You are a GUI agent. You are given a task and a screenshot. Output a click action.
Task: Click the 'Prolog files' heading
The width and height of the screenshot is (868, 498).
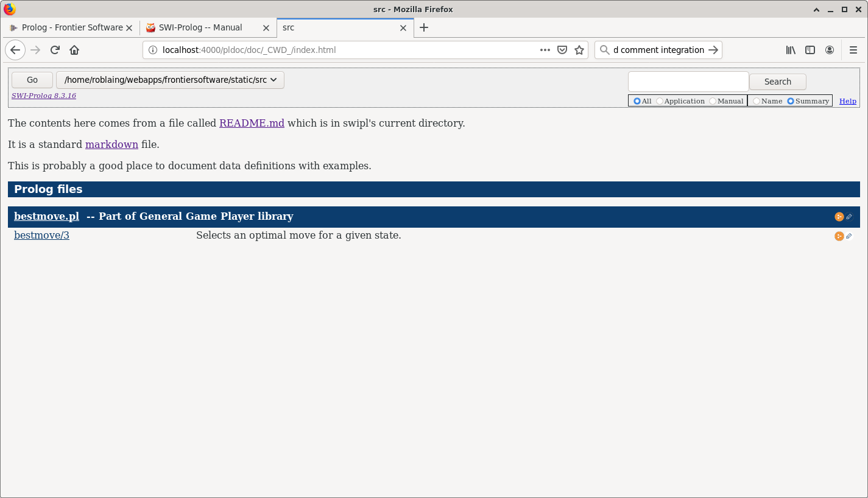(x=48, y=189)
